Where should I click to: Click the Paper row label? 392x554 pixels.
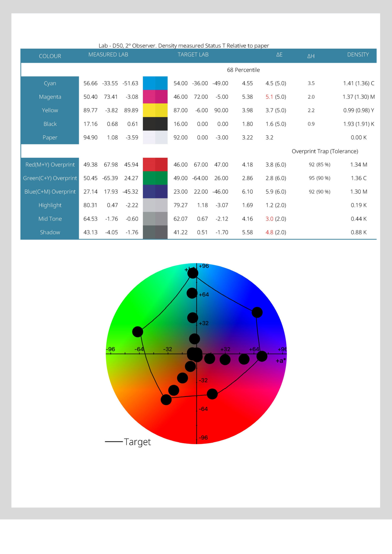50,137
